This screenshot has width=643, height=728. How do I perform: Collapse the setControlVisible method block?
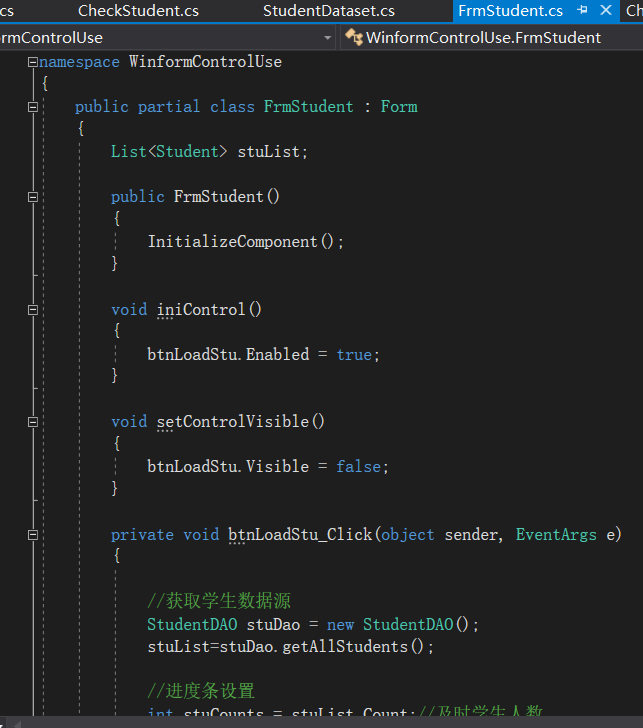[32, 422]
